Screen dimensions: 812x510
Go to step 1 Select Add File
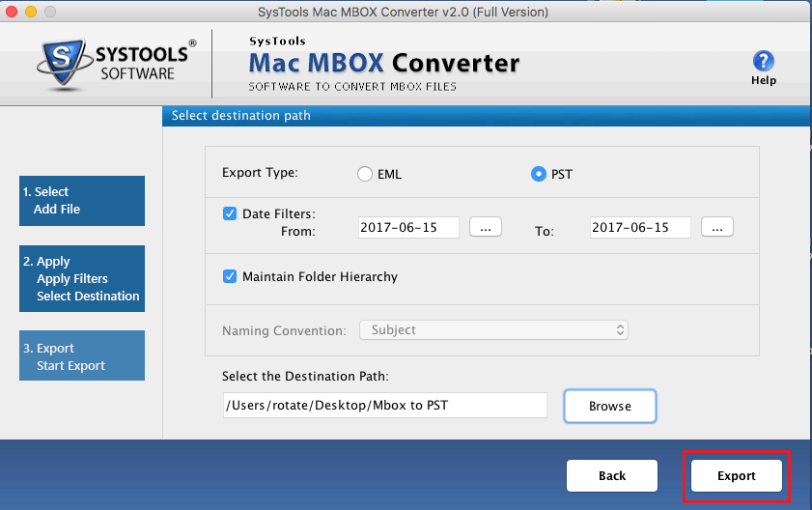[x=82, y=201]
